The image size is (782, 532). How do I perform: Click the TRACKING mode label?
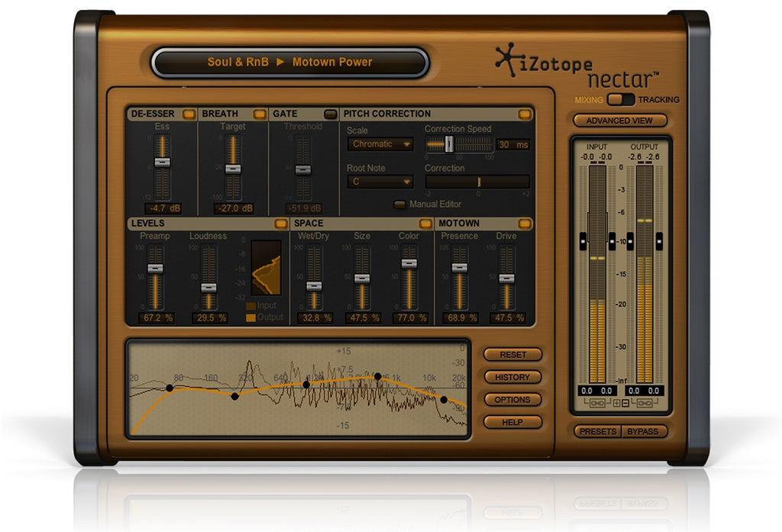659,100
